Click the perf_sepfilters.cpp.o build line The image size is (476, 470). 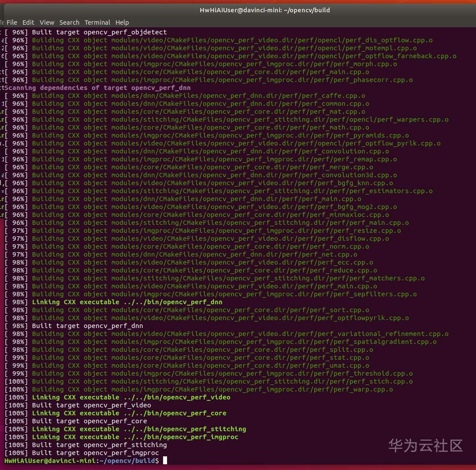211,294
